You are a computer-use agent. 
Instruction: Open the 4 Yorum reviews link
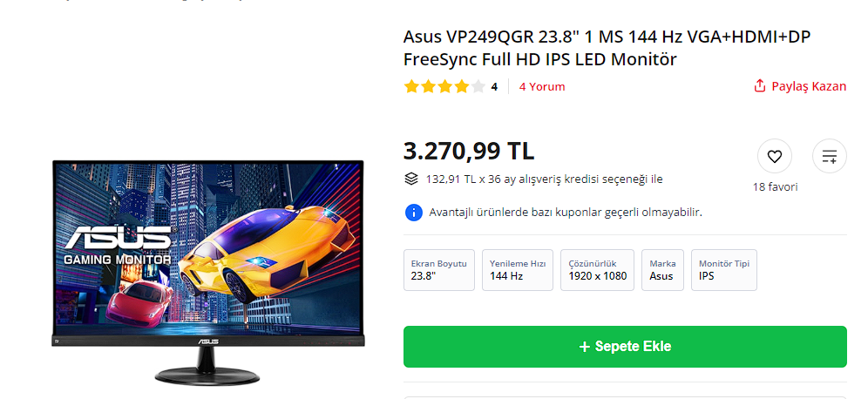(x=542, y=86)
